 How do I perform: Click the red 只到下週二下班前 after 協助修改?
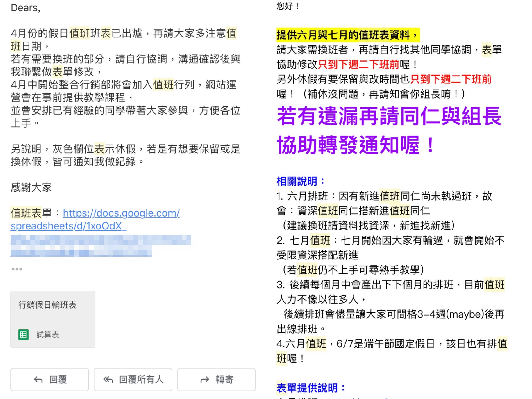click(x=359, y=64)
